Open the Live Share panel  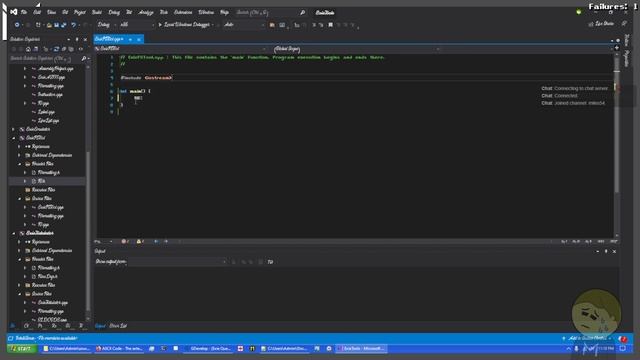click(x=601, y=24)
